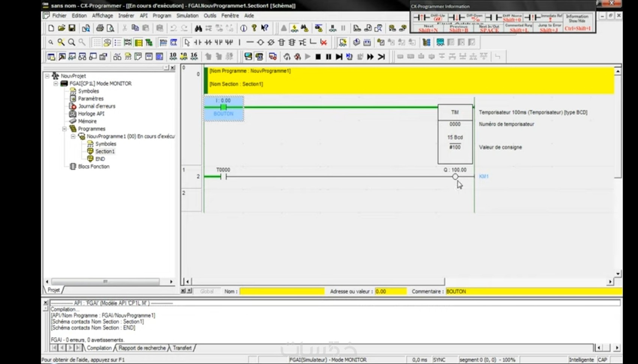Click the Q: 100.00 output coil
The image size is (638, 364).
(x=455, y=176)
